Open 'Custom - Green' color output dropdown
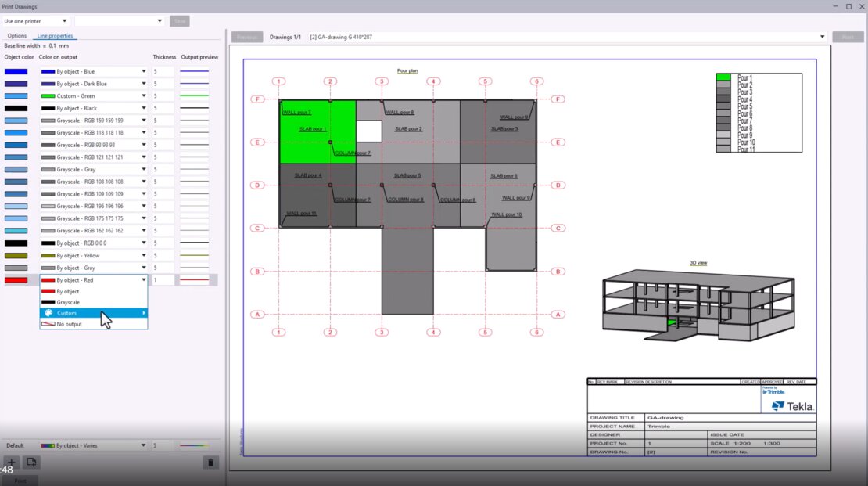The width and height of the screenshot is (868, 486). tap(143, 96)
